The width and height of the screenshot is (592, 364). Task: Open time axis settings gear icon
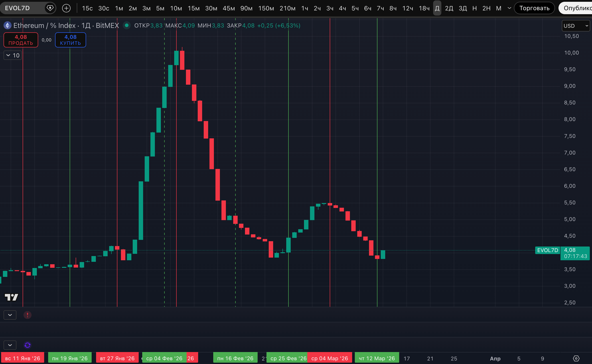click(x=576, y=358)
